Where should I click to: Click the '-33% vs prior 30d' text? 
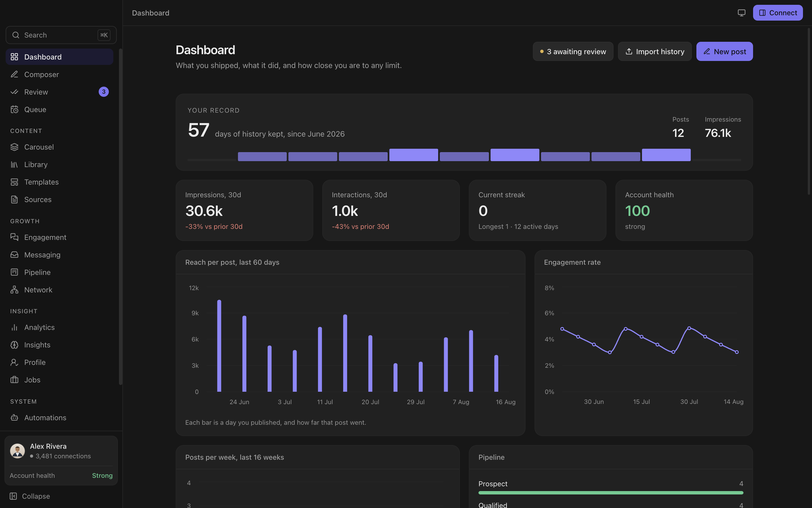click(x=214, y=226)
